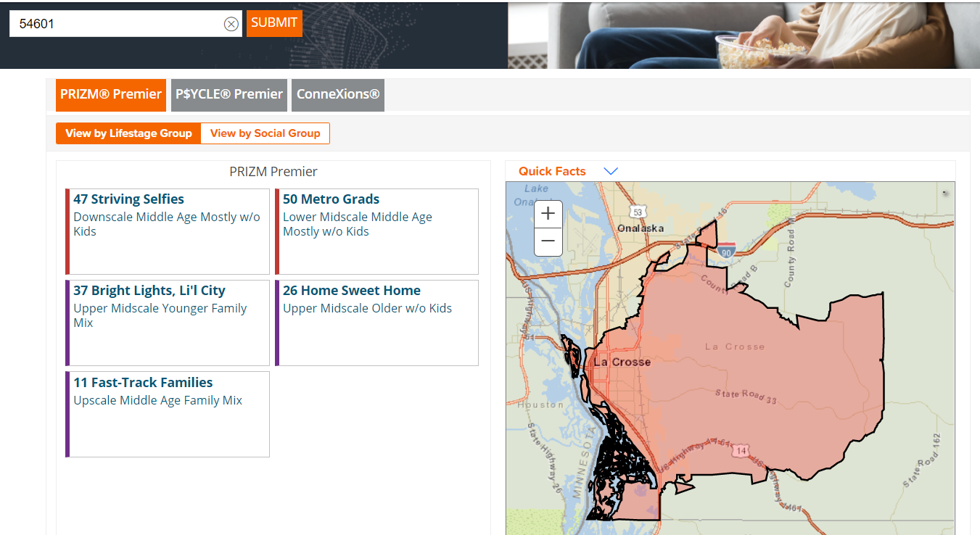
Task: Click 'Upscale Middle Age Family Mix' text
Action: 157,400
